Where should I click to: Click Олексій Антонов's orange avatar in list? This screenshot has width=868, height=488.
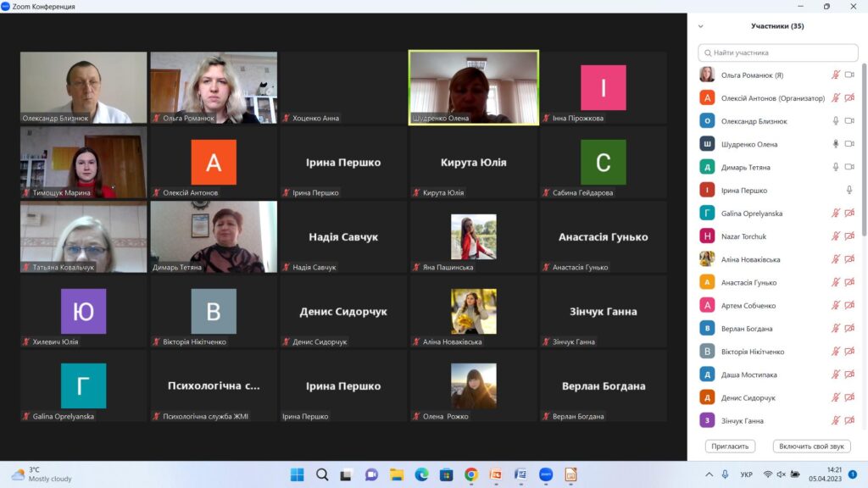[707, 98]
